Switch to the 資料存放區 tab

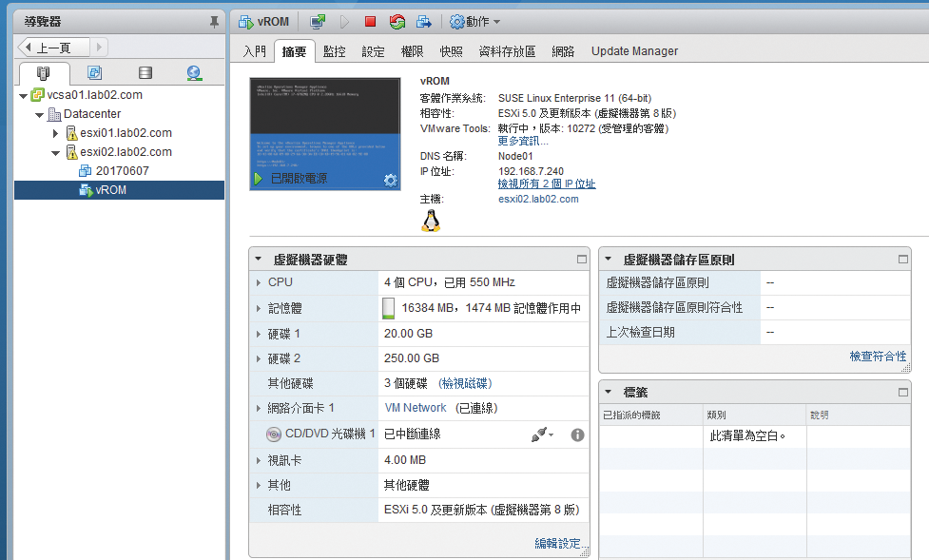507,51
